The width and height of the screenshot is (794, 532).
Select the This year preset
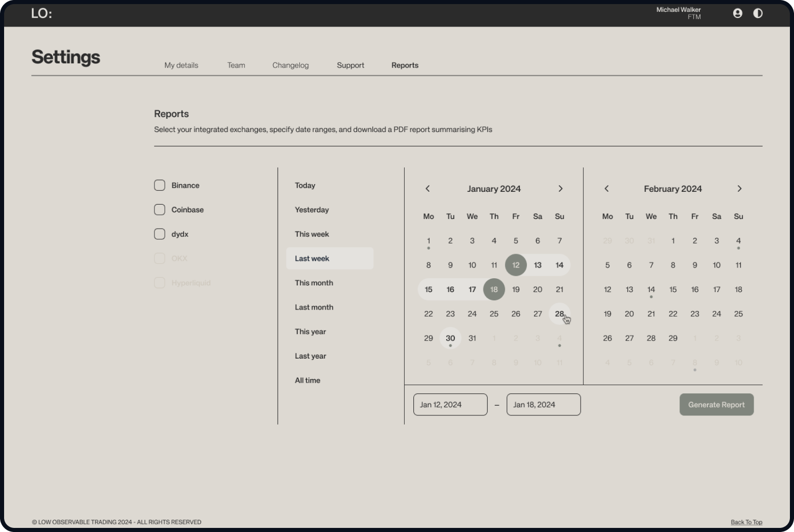coord(310,331)
